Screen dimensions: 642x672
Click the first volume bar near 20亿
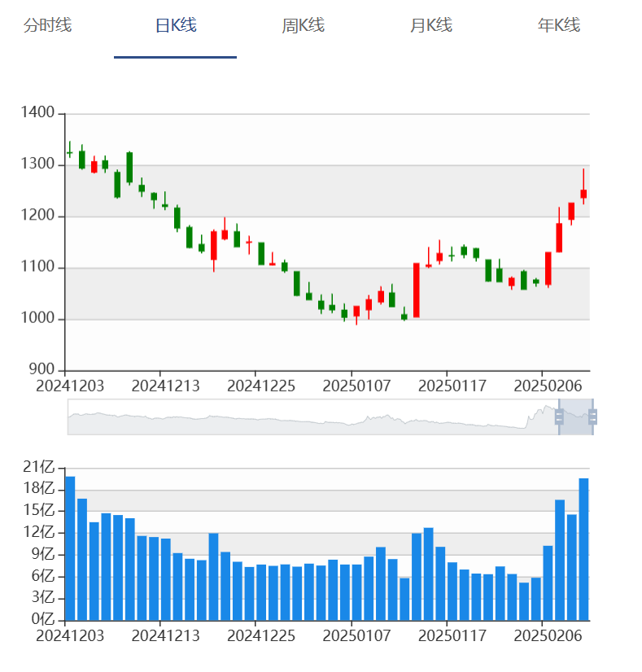coord(70,548)
